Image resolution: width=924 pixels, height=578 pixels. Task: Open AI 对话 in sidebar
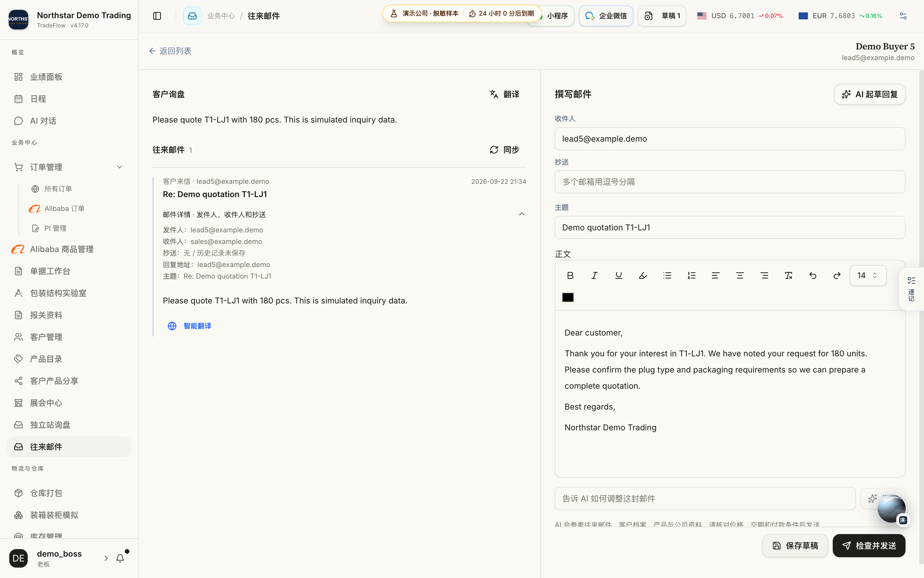(69, 121)
